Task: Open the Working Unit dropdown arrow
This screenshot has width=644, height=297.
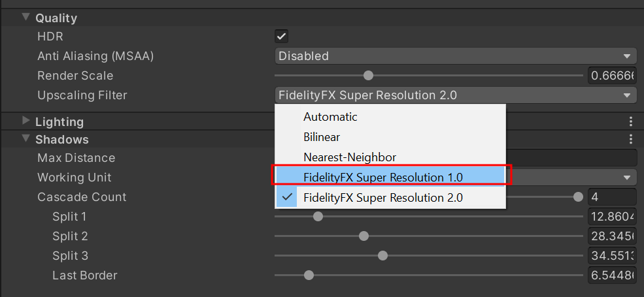Action: tap(627, 178)
